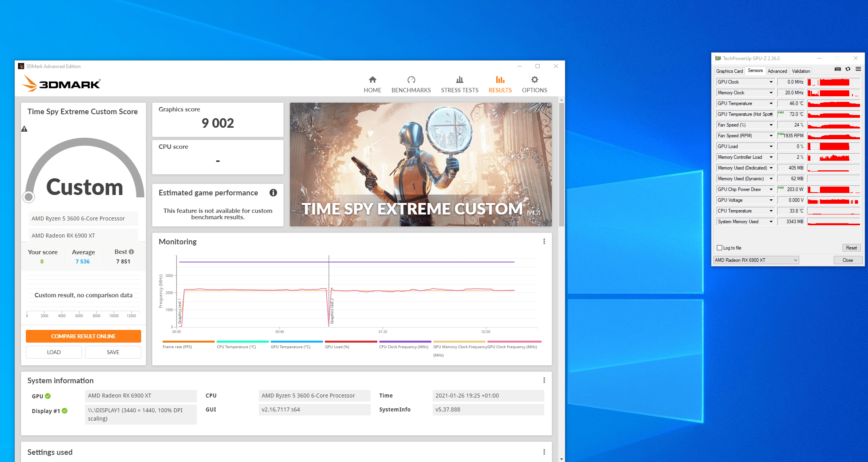Open RESULTS tab in 3DMark

500,84
